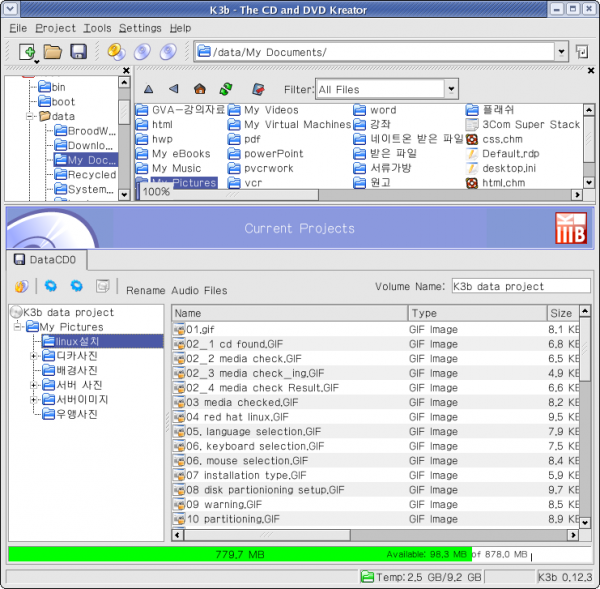Reload the directory with the green refresh icon
This screenshot has width=600, height=589.
(226, 89)
